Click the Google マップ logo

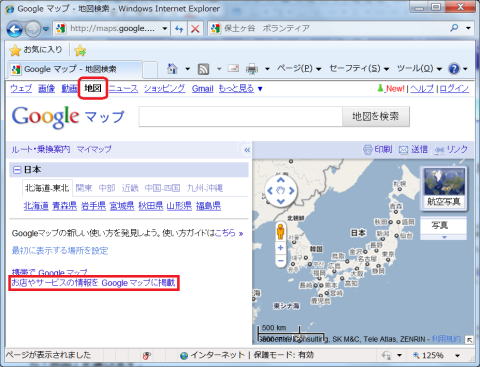point(68,117)
